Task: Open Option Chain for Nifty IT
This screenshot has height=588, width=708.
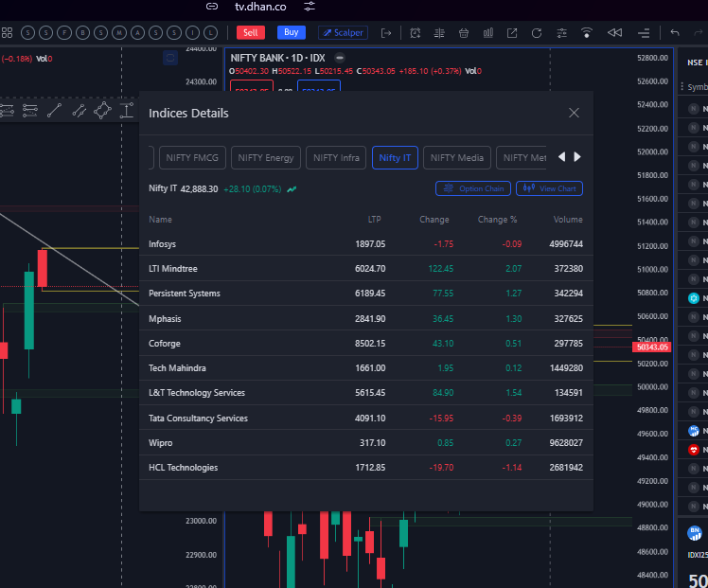Action: (473, 188)
